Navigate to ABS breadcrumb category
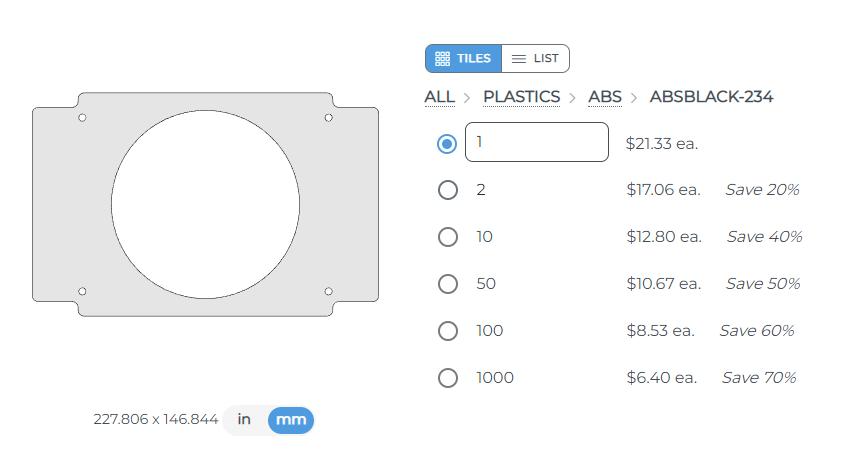 (605, 97)
